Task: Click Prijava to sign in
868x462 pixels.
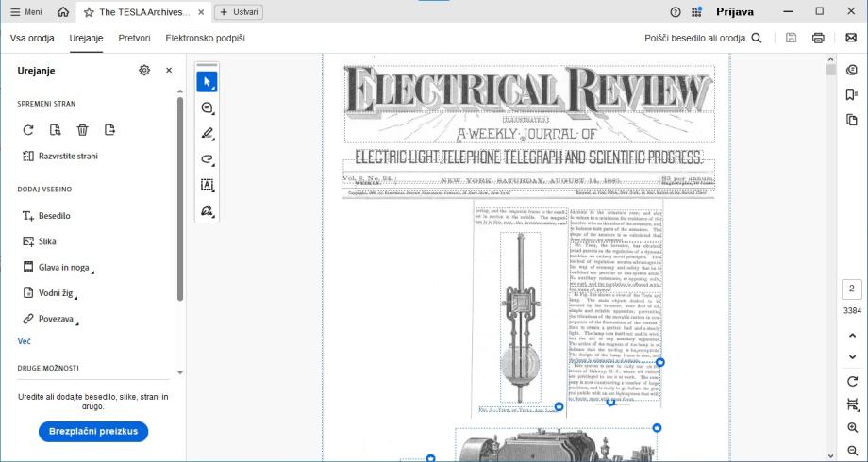Action: [x=735, y=12]
